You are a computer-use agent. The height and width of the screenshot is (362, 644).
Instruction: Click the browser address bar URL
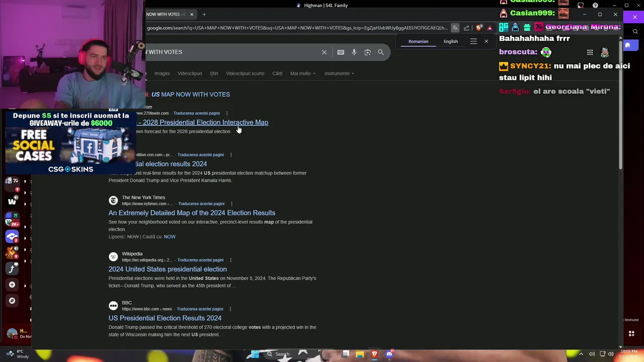tap(297, 28)
